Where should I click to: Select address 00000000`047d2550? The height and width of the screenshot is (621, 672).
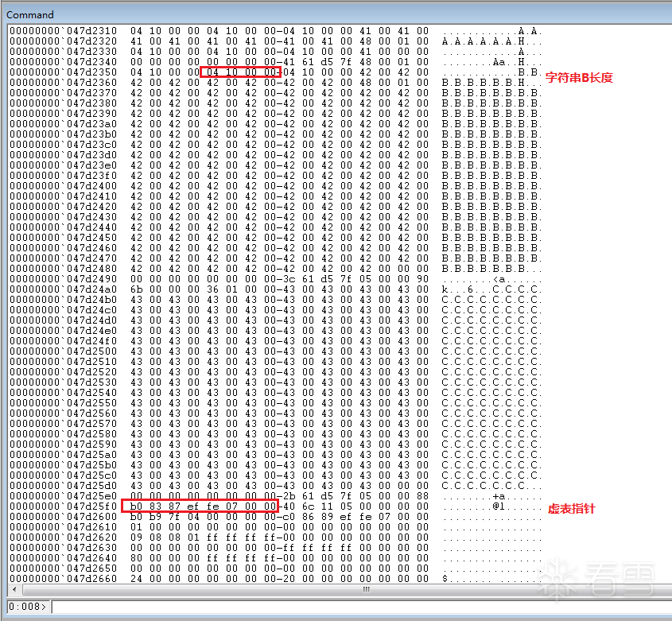(63, 403)
